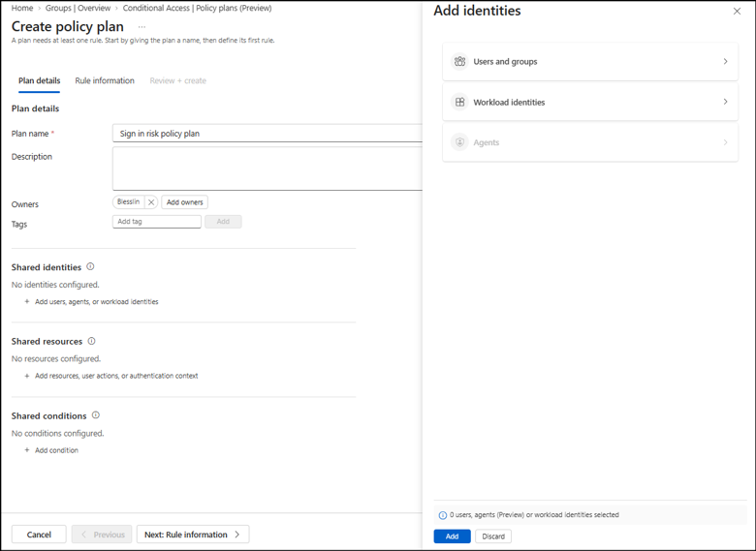Expand Workload identities chevron
Viewport: 756px width, 551px height.
point(725,102)
